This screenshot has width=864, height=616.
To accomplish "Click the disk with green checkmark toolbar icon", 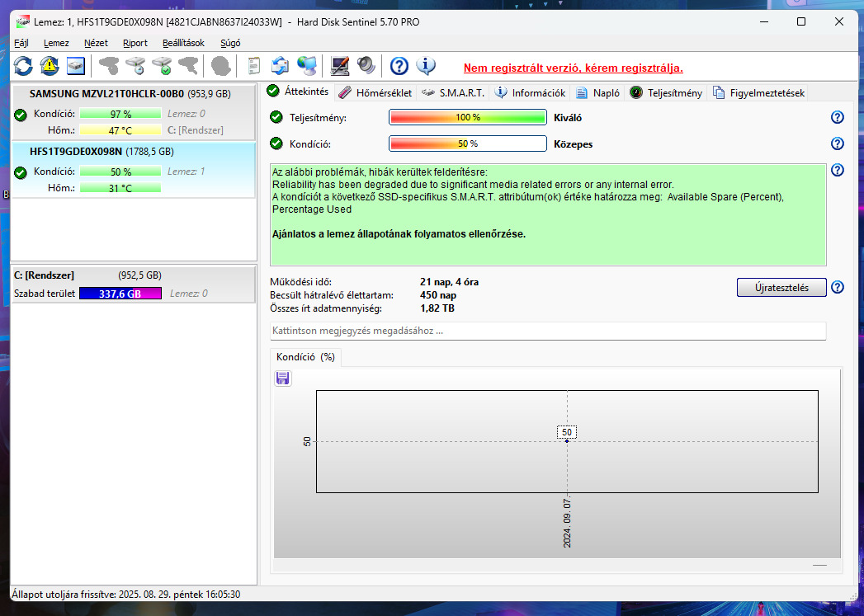I will [163, 66].
